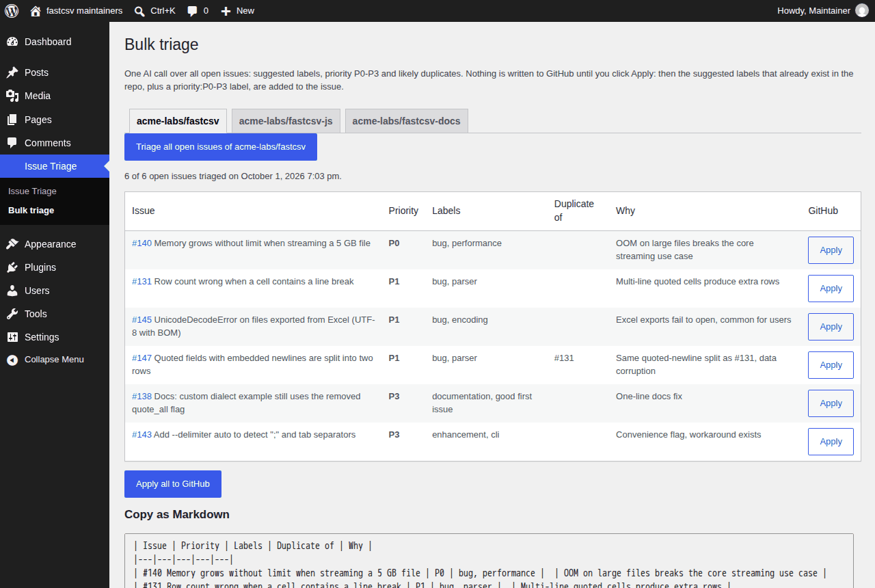
Task: Click the Priority column header
Action: pyautogui.click(x=403, y=211)
